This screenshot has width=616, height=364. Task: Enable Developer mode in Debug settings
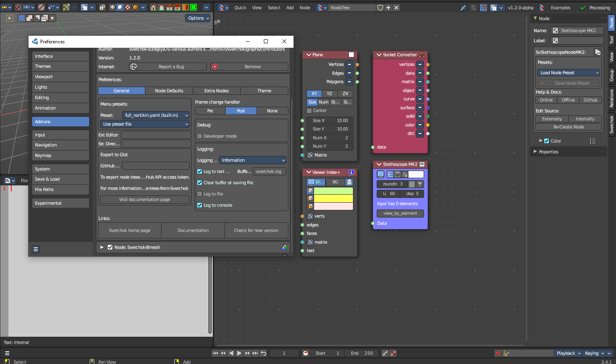click(x=200, y=136)
